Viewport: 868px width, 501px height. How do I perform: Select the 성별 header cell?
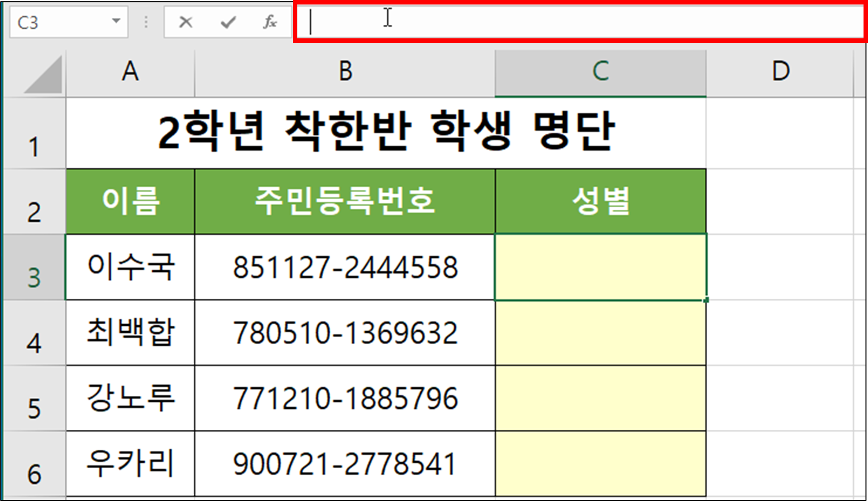(x=601, y=202)
